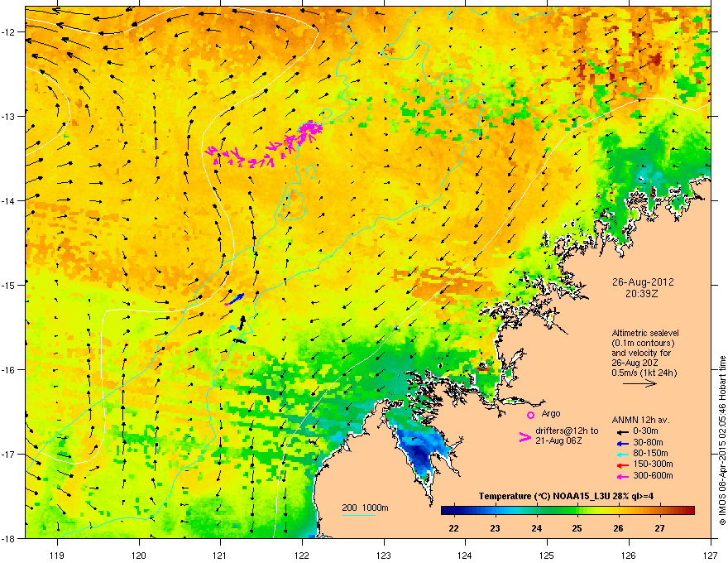Viewport: 728px width, 563px height.
Task: Click the red 150-300m legend arrow
Action: click(x=623, y=465)
